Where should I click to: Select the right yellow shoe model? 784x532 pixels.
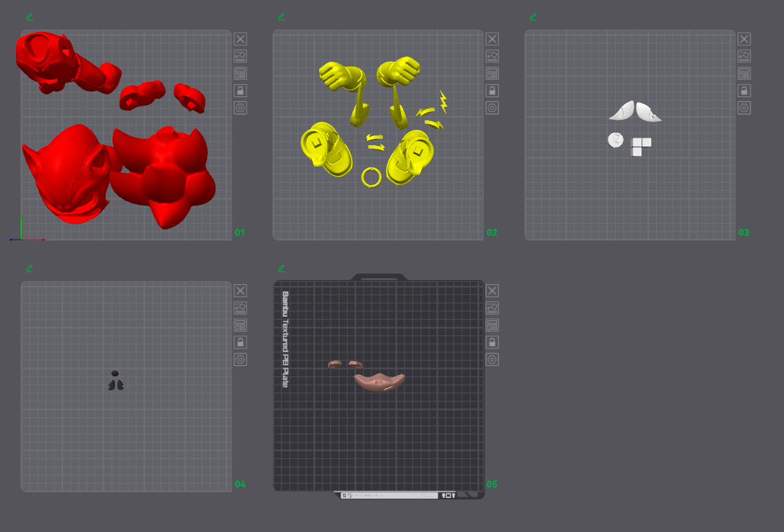[x=410, y=156]
